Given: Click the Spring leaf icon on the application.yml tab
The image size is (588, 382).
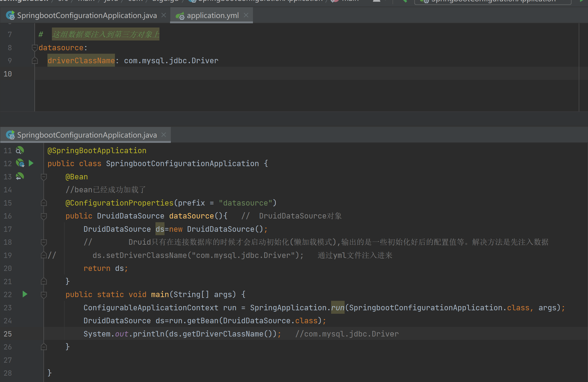Looking at the screenshot, I should pyautogui.click(x=180, y=15).
